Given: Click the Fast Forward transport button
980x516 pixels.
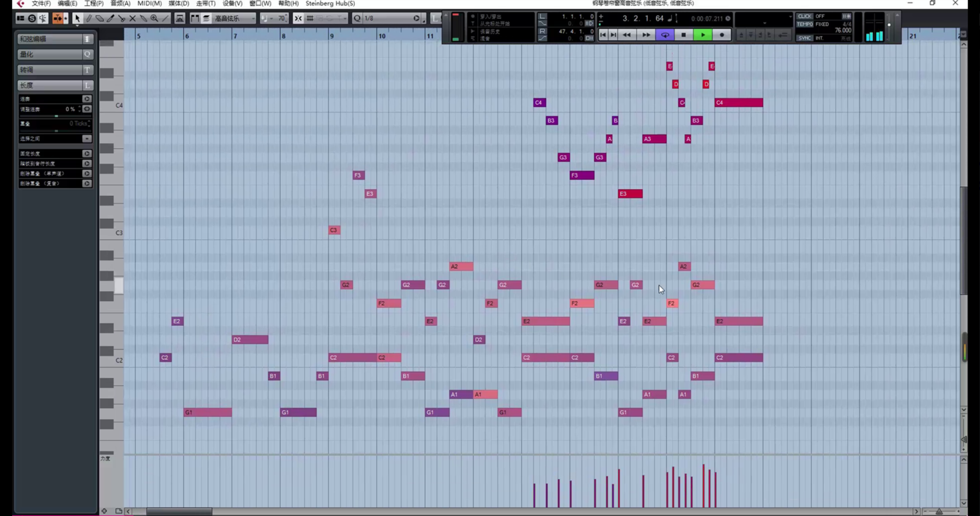Looking at the screenshot, I should click(x=646, y=35).
